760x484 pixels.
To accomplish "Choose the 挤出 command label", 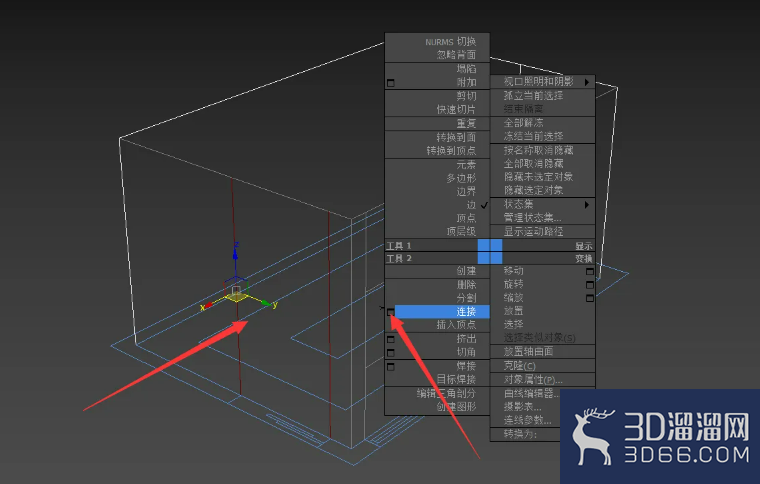I will tap(466, 339).
